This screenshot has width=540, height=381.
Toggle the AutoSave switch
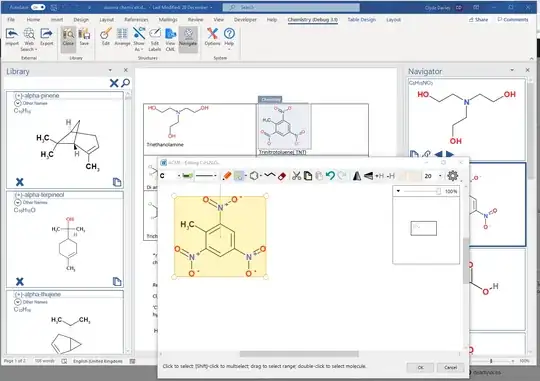(x=38, y=7)
